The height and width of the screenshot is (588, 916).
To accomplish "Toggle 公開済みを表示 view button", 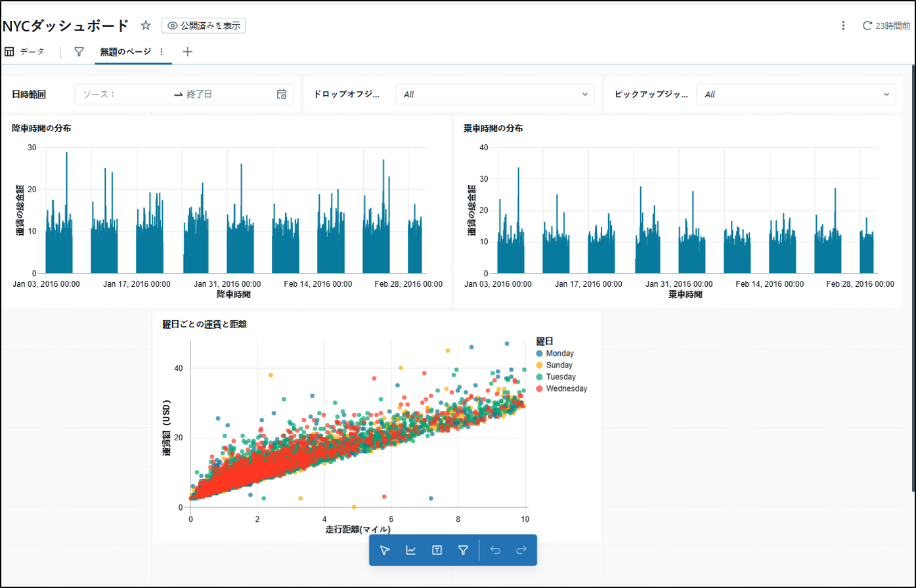I will point(204,26).
